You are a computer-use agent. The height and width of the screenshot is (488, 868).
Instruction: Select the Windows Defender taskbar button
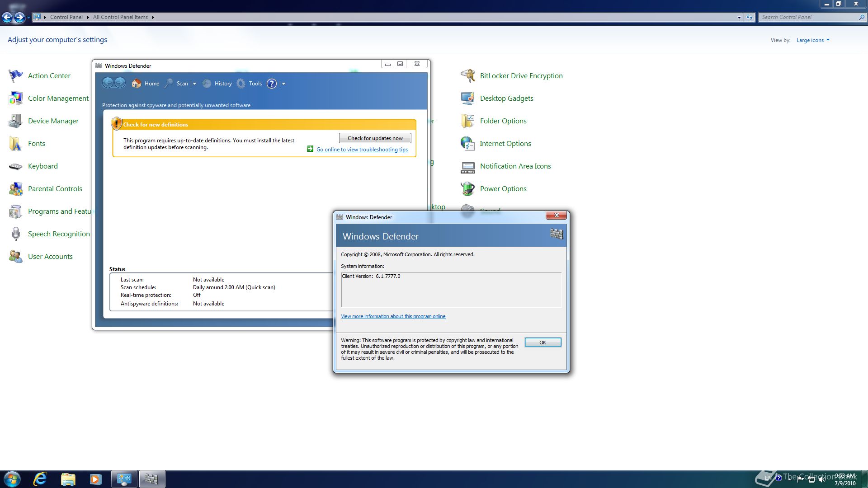(x=152, y=479)
